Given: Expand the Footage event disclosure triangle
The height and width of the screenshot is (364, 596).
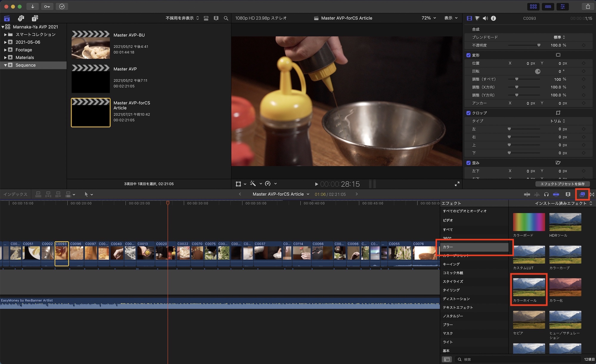Looking at the screenshot, I should pyautogui.click(x=5, y=50).
